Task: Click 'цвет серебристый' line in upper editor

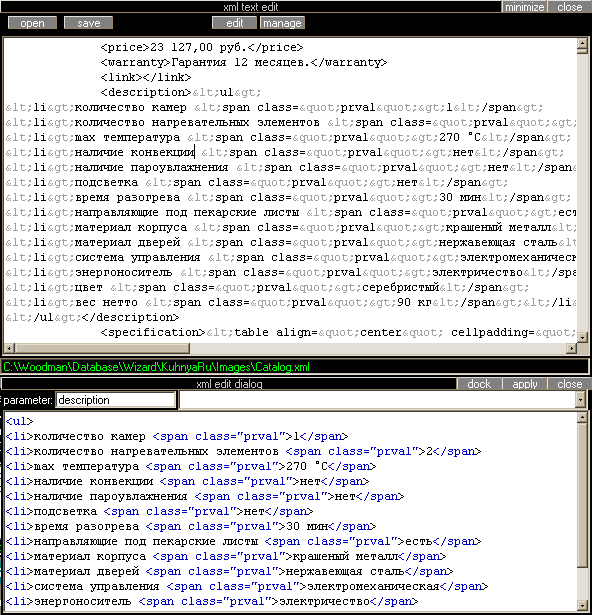Action: tap(267, 287)
